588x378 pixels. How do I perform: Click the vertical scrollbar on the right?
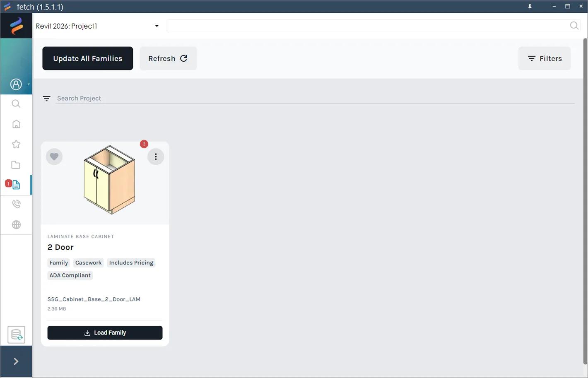click(x=585, y=201)
